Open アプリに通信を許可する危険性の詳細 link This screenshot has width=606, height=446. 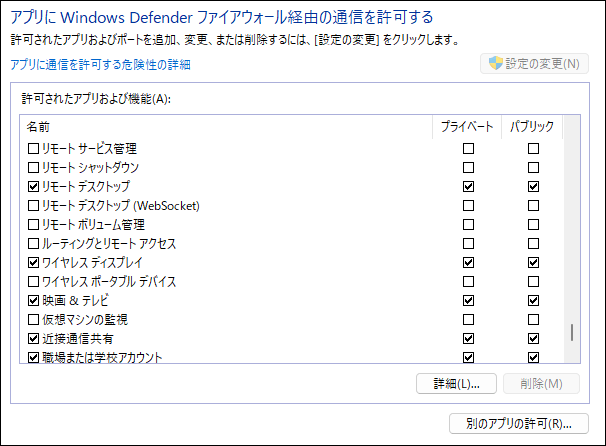pos(100,65)
